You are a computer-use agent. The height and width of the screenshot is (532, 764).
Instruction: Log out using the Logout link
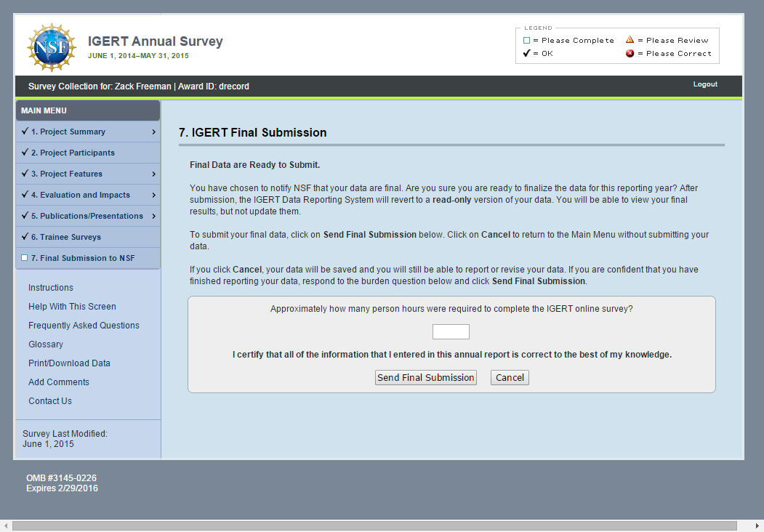coord(705,84)
